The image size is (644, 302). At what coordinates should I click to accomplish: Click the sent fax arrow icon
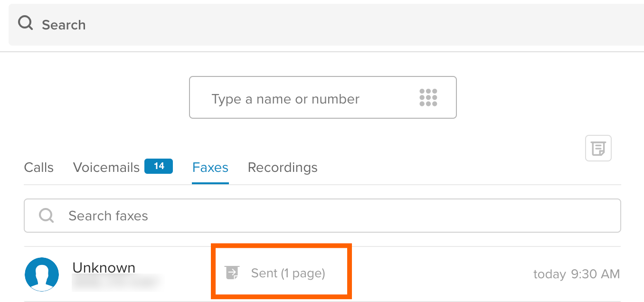coord(232,273)
